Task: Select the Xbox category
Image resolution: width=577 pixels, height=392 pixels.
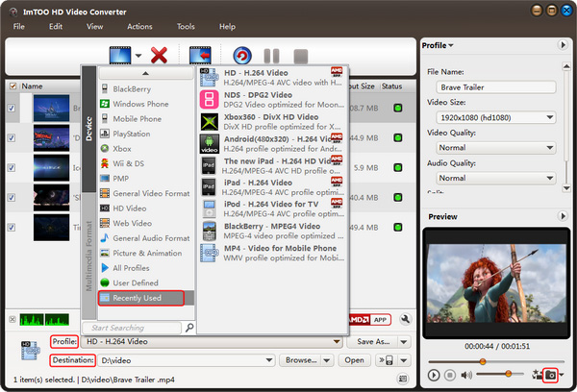Action: pos(146,149)
